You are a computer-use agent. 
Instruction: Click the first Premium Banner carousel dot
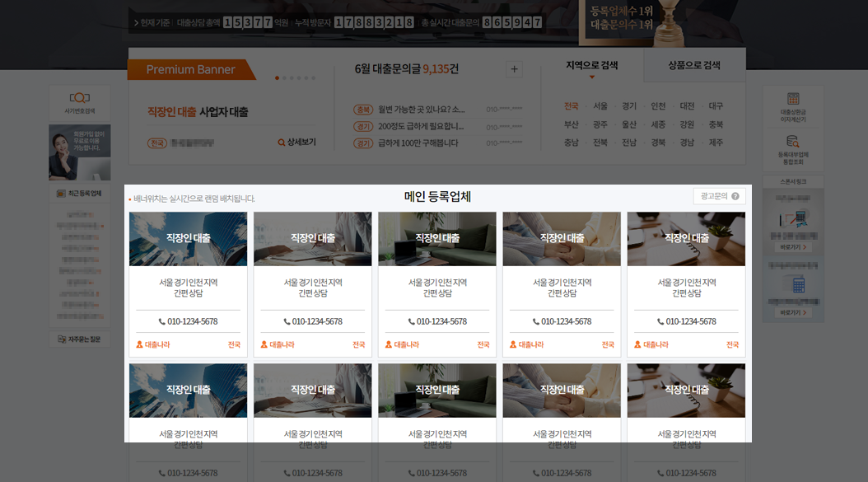(277, 78)
